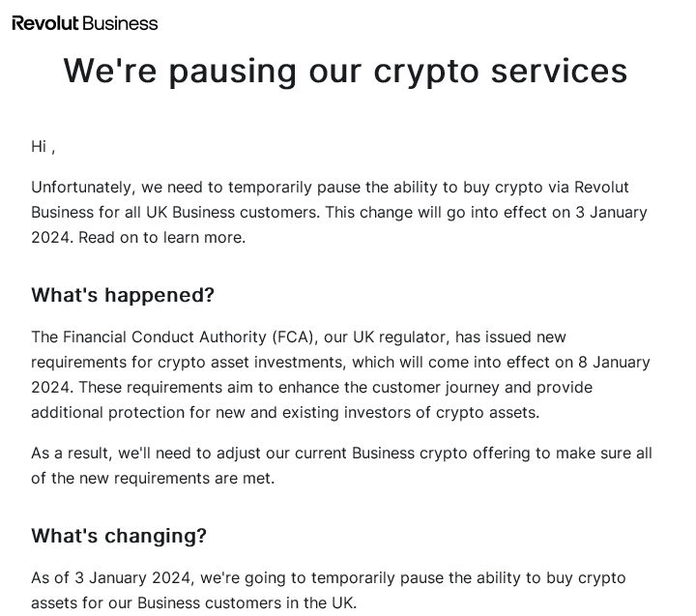
Task: Click the "We're pausing our crypto services" headline
Action: 345,71
